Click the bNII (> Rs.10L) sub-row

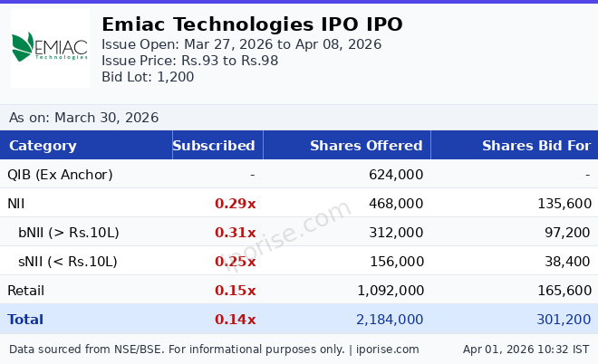pos(69,233)
